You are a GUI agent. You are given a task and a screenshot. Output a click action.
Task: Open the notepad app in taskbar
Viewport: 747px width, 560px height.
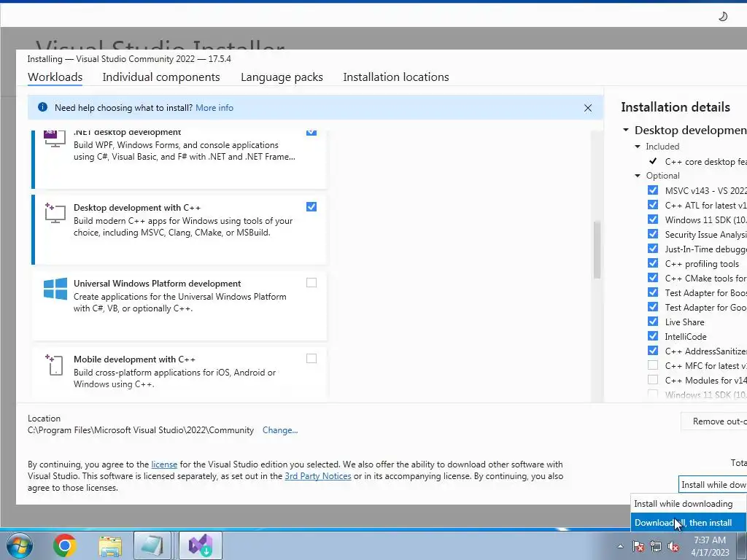[152, 545]
